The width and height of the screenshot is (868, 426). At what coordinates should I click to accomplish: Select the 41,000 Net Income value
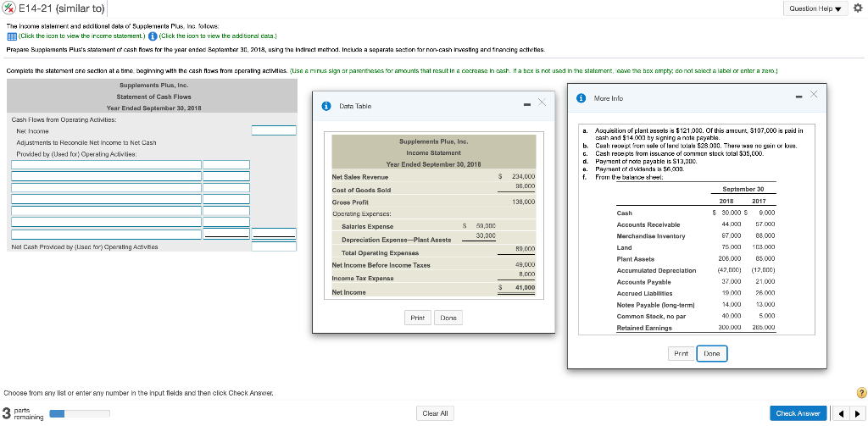(x=525, y=288)
